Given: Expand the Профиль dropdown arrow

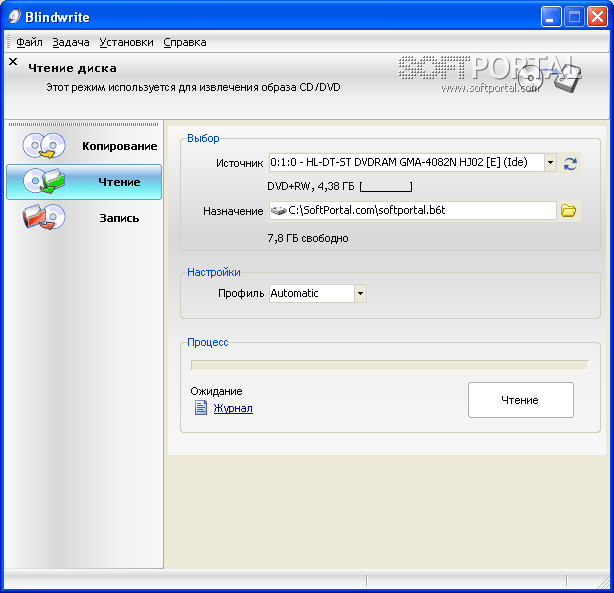Looking at the screenshot, I should pos(360,293).
